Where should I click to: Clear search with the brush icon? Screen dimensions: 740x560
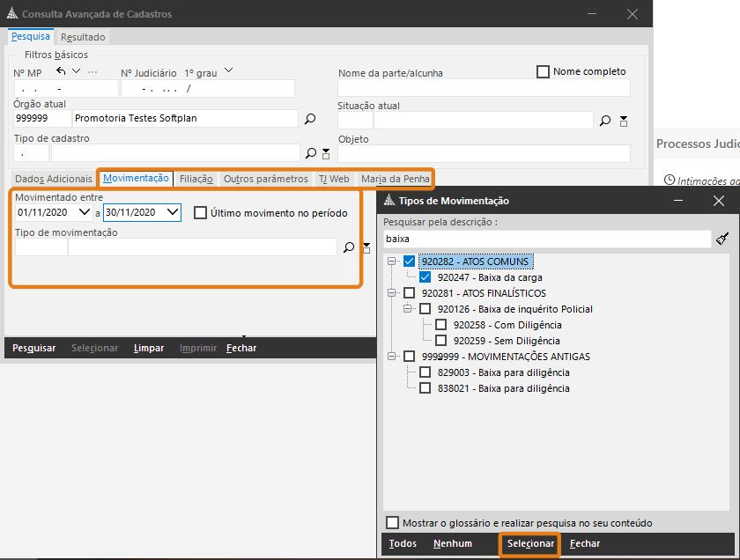(722, 239)
